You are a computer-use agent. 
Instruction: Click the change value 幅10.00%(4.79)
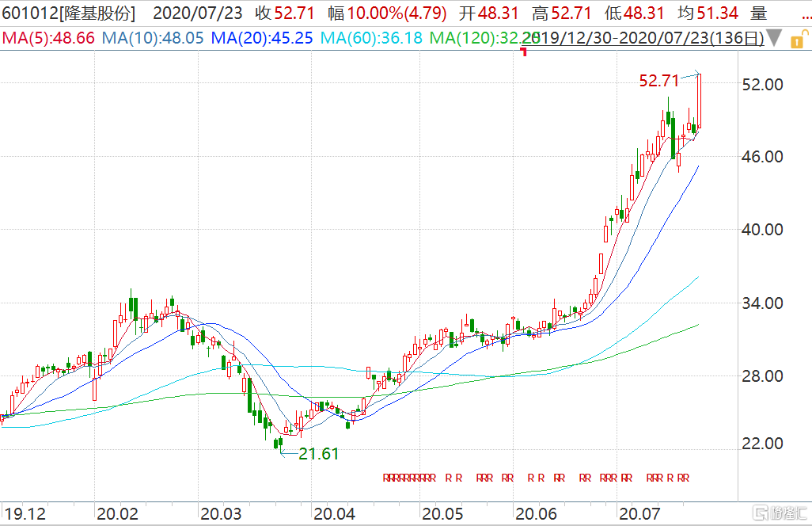click(387, 13)
